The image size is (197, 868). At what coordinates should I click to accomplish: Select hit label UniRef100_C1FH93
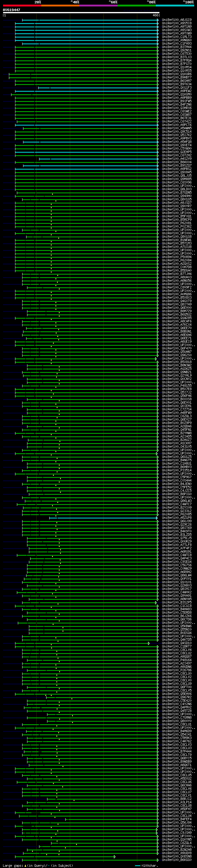tap(177, 43)
